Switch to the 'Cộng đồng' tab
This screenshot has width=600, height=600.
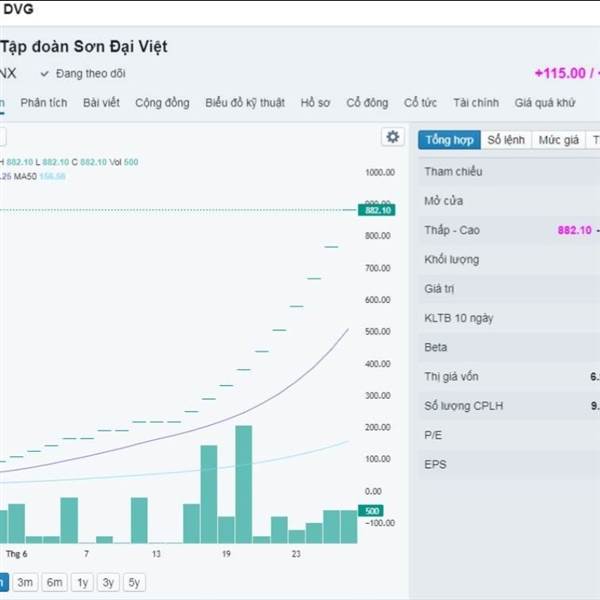coord(162,103)
